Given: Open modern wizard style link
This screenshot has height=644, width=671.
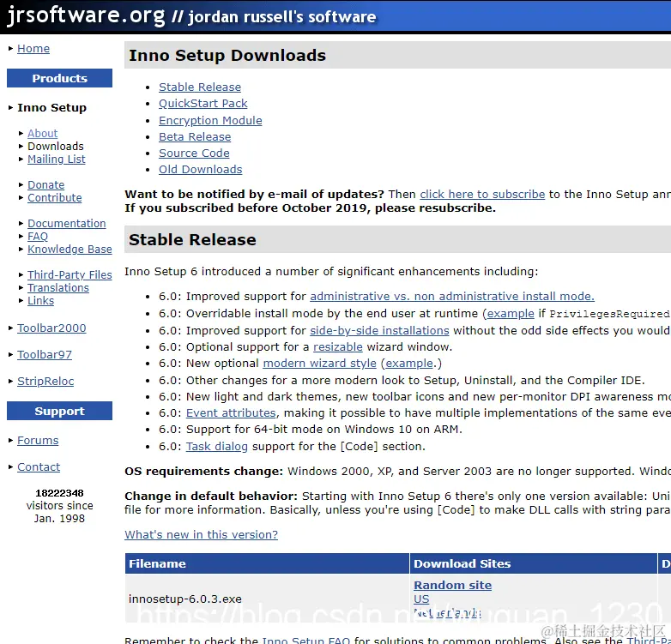Looking at the screenshot, I should click(x=319, y=363).
